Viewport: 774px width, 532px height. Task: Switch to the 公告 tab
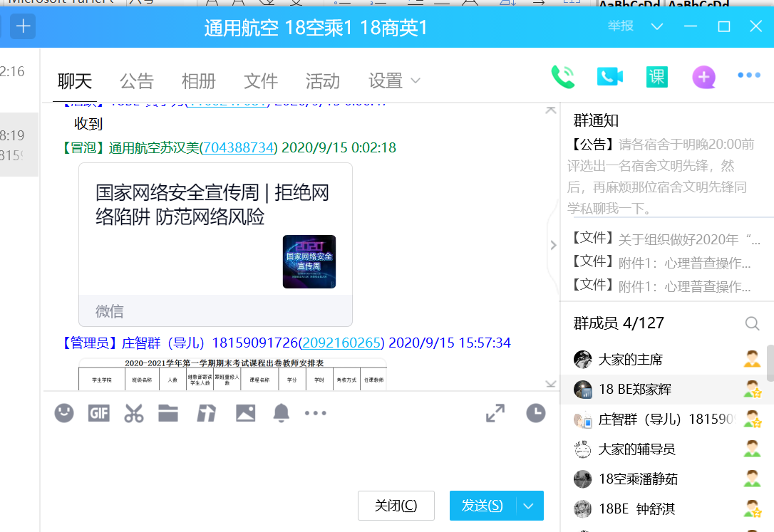point(136,81)
